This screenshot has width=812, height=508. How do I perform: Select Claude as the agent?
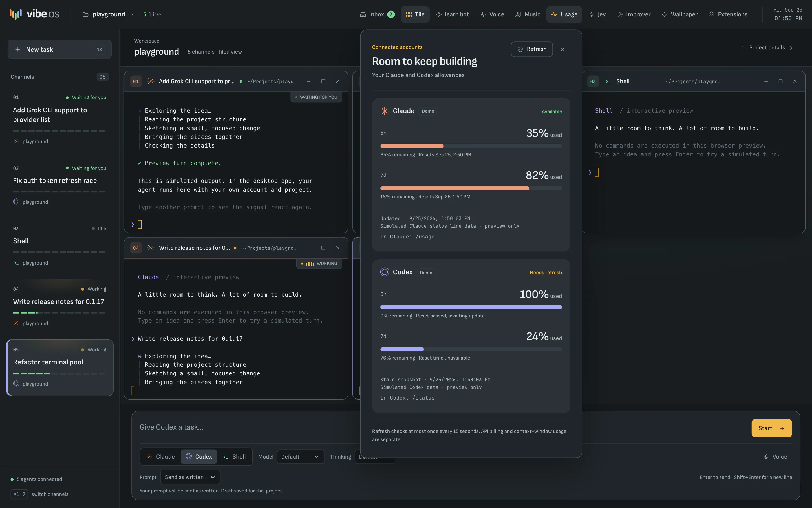(x=161, y=457)
